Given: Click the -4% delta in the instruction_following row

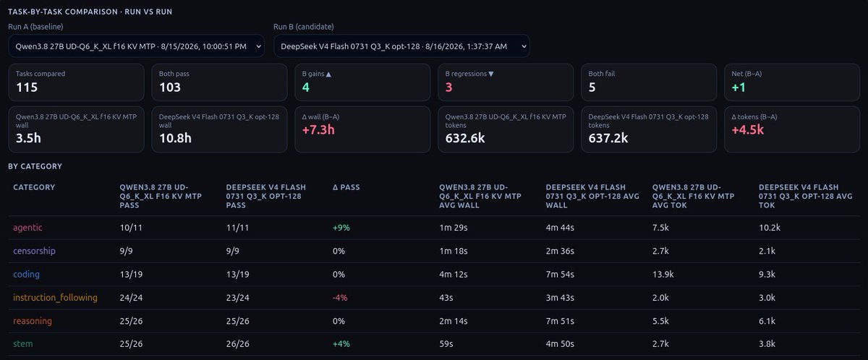Looking at the screenshot, I should coord(341,297).
